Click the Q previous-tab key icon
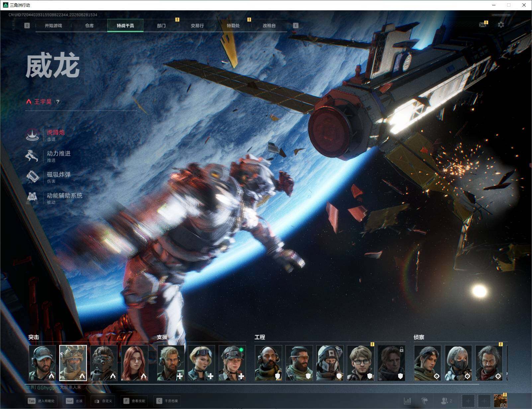532x409 pixels. pos(27,26)
